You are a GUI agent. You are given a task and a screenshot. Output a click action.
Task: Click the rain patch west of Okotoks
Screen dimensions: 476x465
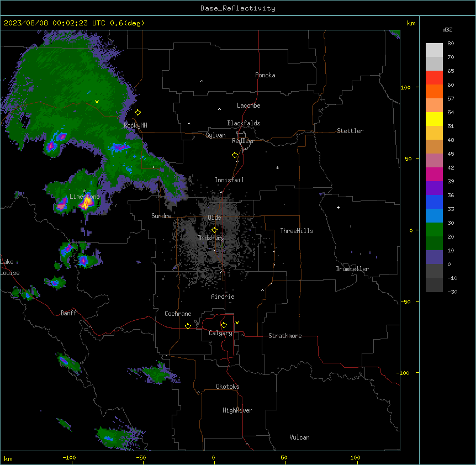(157, 374)
